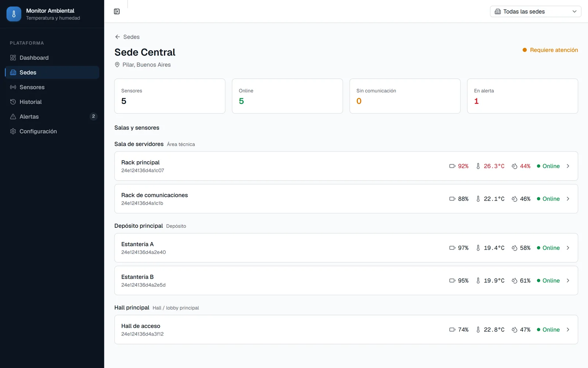The width and height of the screenshot is (588, 368).
Task: Click the En alerta summary card
Action: 523,96
